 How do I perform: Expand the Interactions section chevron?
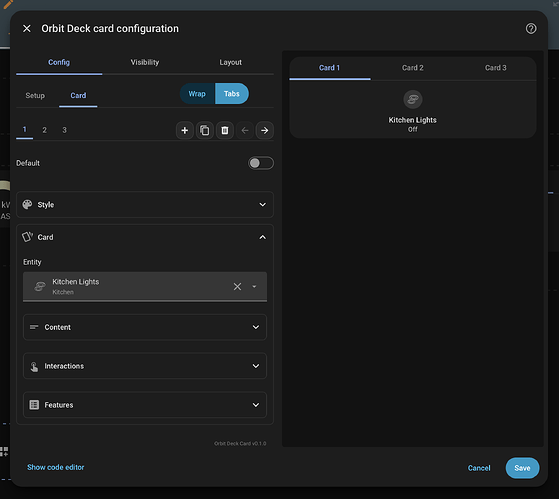click(x=256, y=366)
